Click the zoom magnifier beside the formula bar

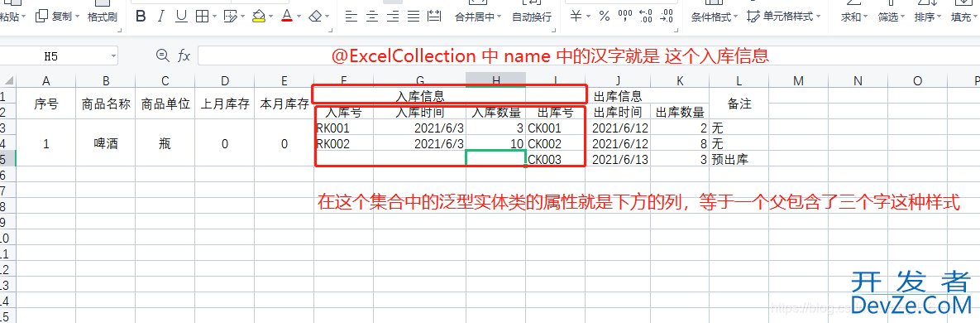pos(163,55)
